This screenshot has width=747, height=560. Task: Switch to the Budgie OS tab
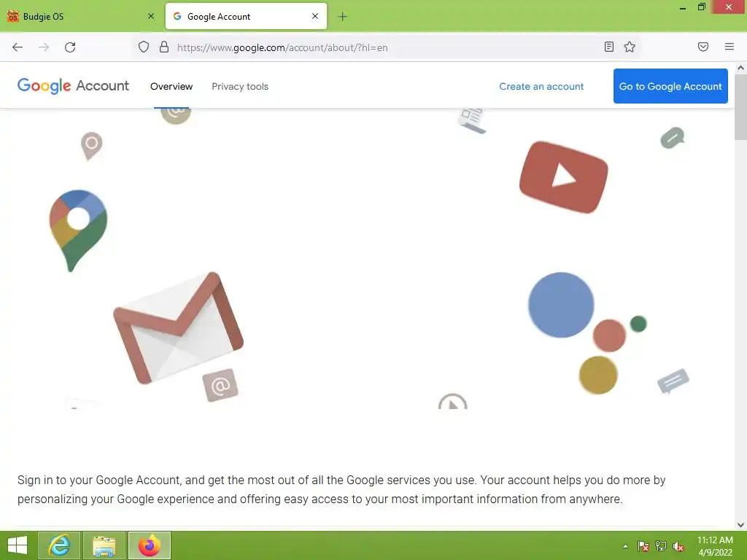coord(81,16)
